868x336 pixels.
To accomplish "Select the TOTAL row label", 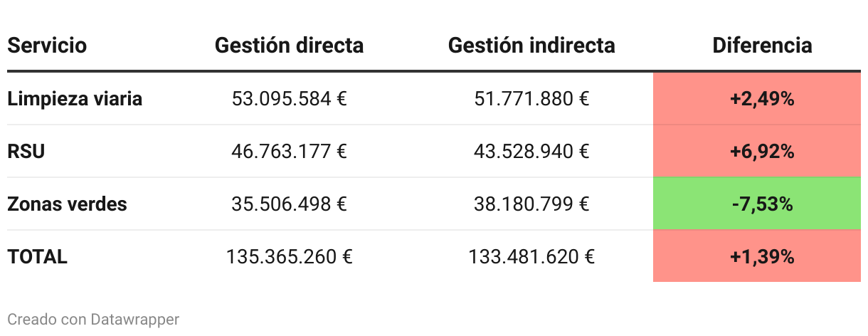I will pos(37,257).
